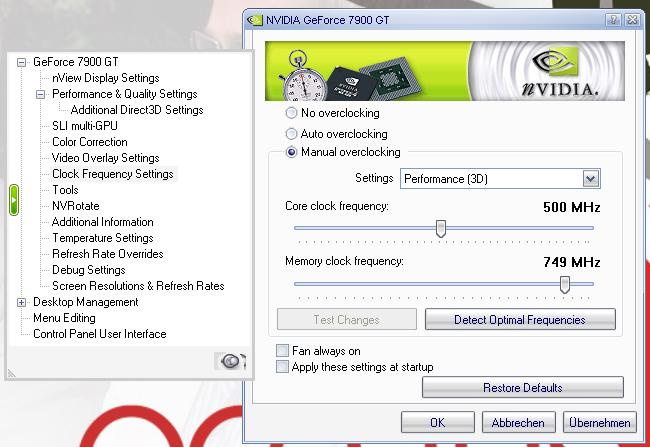Open Control Panel User Interface item

[99, 334]
